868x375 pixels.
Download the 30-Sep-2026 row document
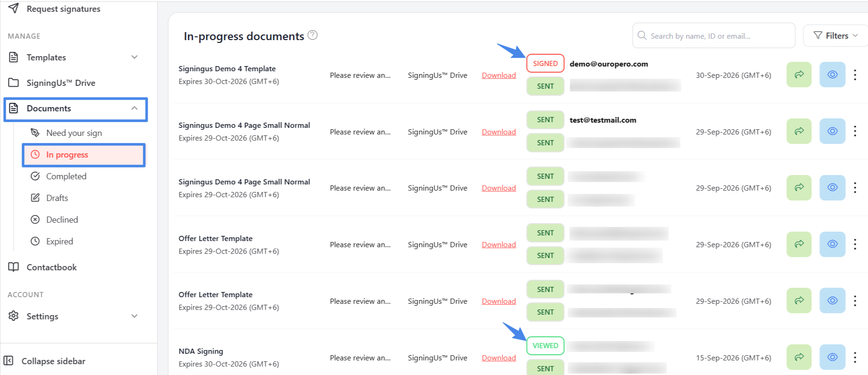click(x=499, y=75)
